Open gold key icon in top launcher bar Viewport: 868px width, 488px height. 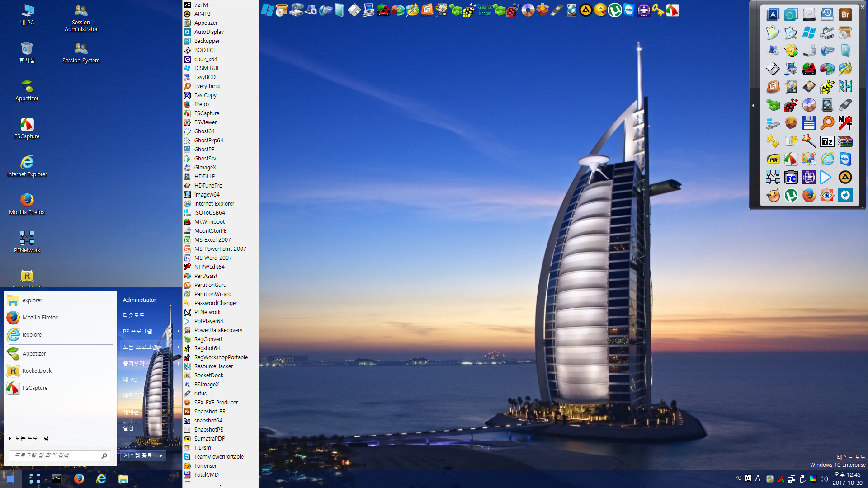point(658,10)
